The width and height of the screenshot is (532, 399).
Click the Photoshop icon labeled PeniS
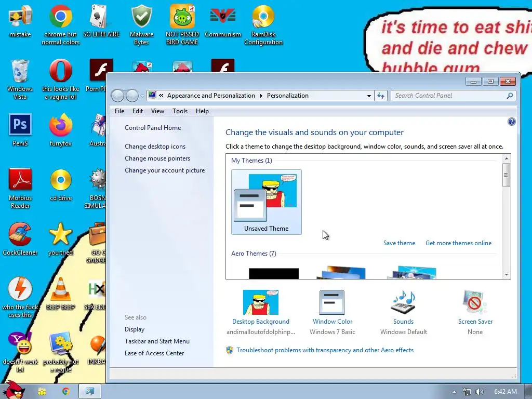pyautogui.click(x=20, y=130)
